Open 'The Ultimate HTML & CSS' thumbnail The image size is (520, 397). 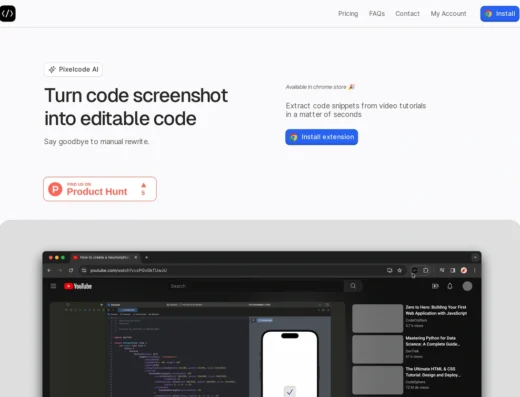(378, 380)
